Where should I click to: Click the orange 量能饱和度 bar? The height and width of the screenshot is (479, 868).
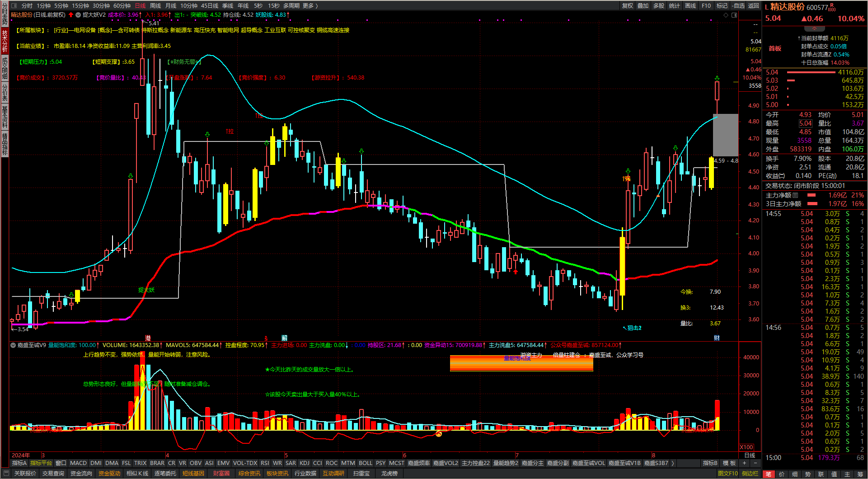pyautogui.click(x=521, y=363)
